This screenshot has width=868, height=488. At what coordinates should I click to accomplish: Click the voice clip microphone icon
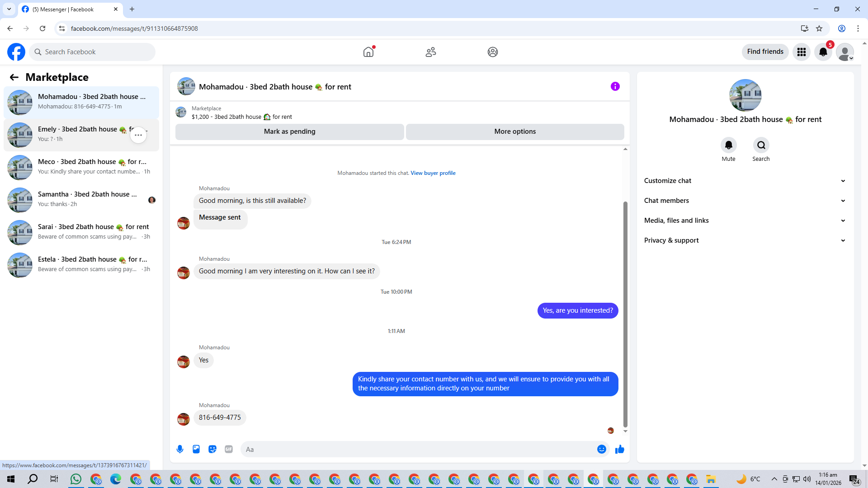(x=180, y=449)
